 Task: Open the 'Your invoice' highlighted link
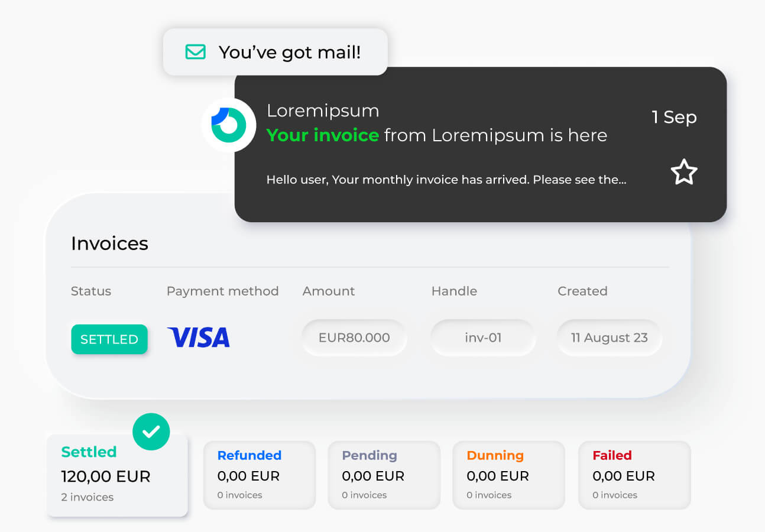coord(323,135)
